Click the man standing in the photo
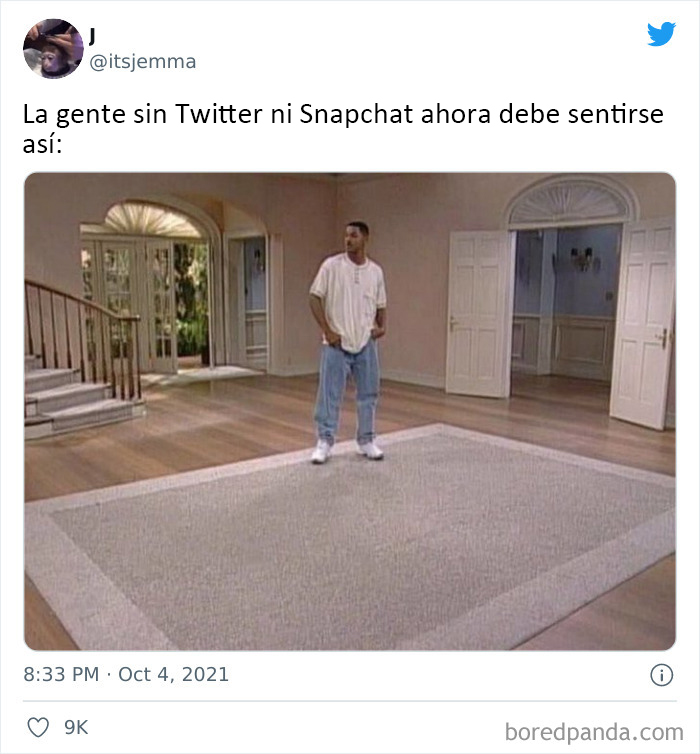Image resolution: width=700 pixels, height=754 pixels. click(348, 342)
